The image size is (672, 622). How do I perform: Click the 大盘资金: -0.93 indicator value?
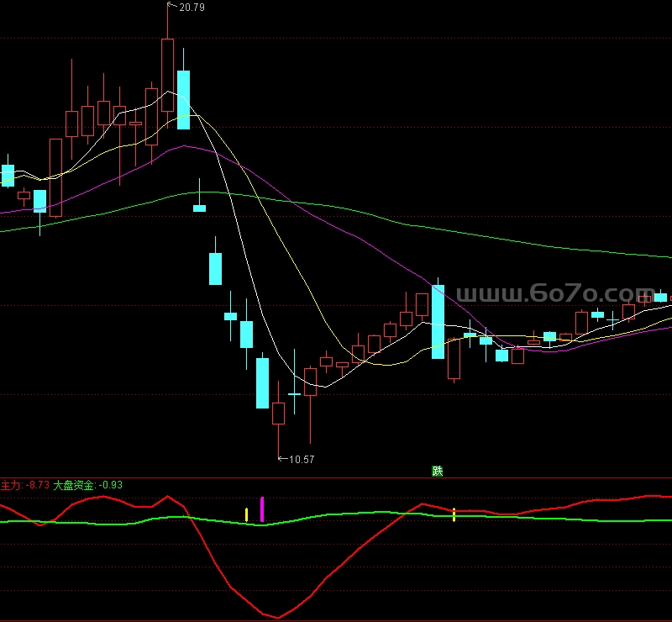point(88,485)
